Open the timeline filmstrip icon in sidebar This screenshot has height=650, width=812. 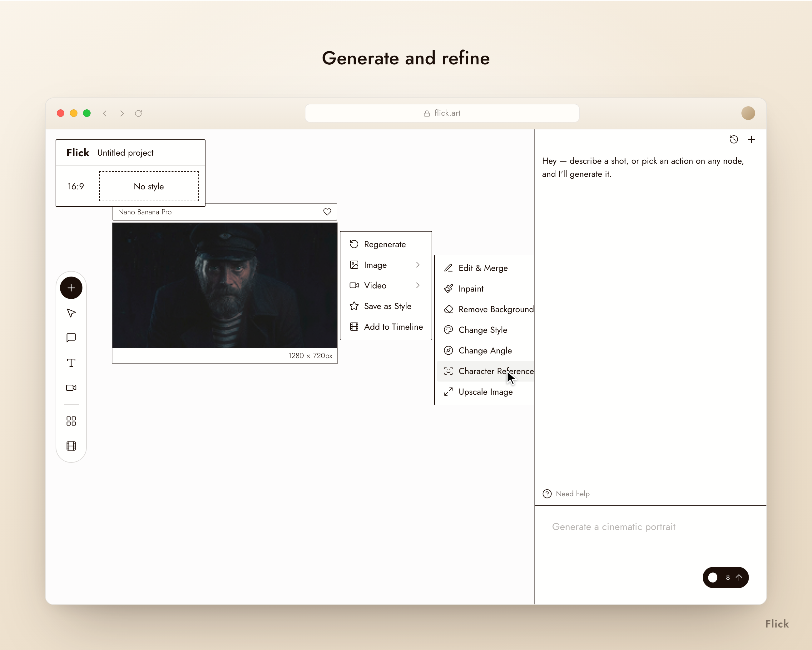71,446
